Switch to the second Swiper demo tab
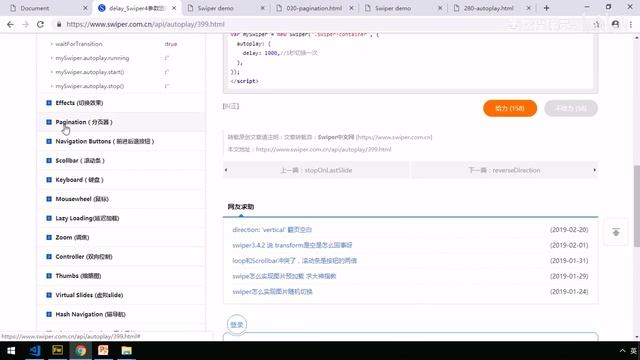Screen dimensions: 640x360 pyautogui.click(x=393, y=8)
